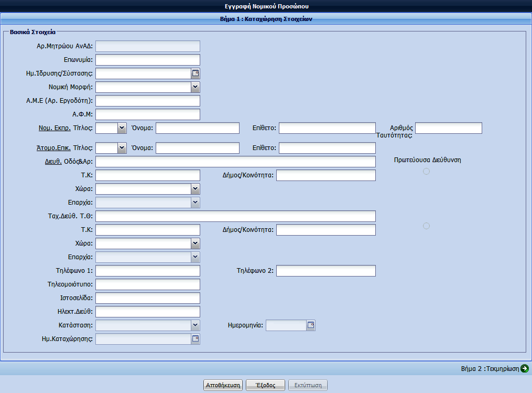The height and width of the screenshot is (393, 532).
Task: Click Επίθετο field of Νομ. Εκπρ.
Action: pos(327,128)
